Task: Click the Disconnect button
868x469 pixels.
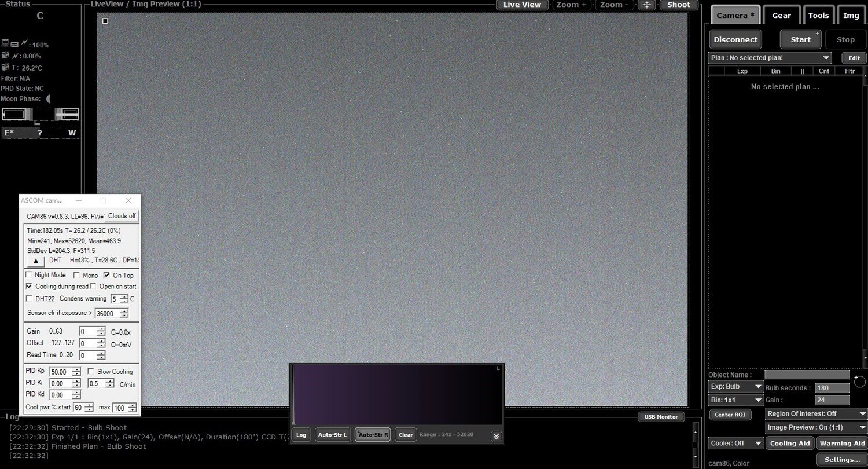Action: pos(735,39)
